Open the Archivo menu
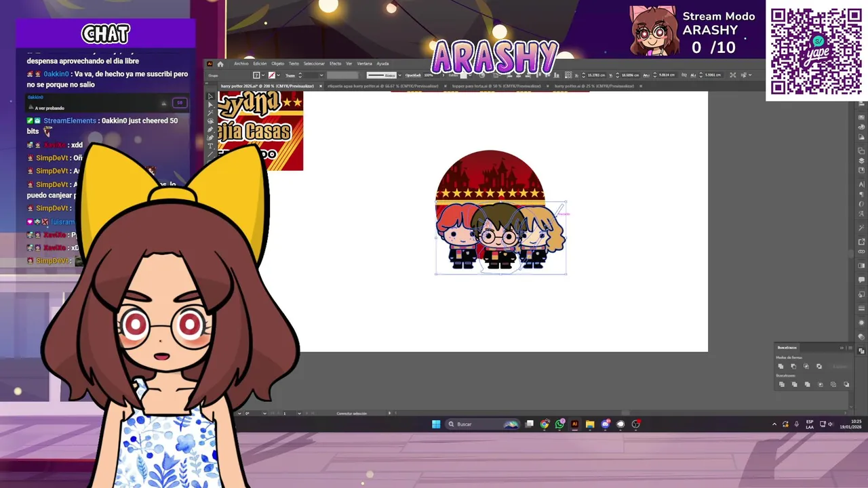This screenshot has height=488, width=868. tap(241, 64)
